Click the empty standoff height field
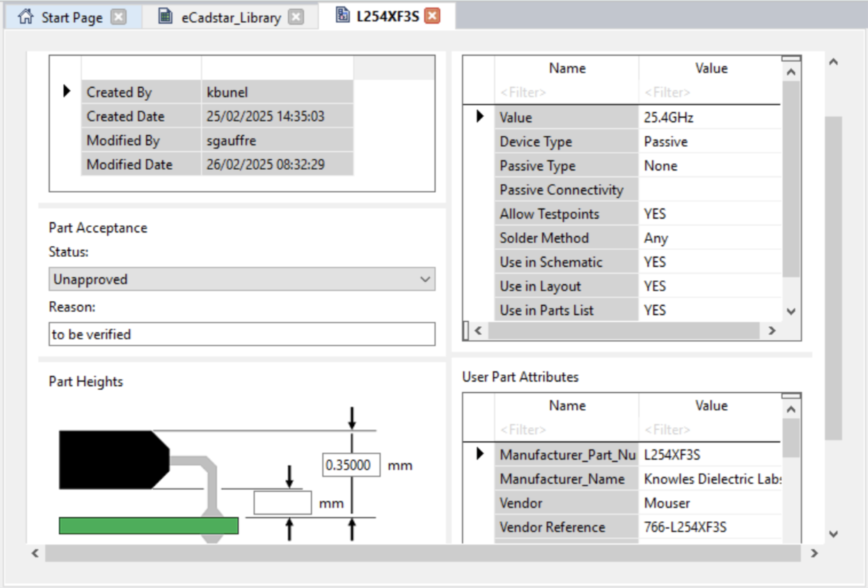Image resolution: width=868 pixels, height=588 pixels. point(283,503)
